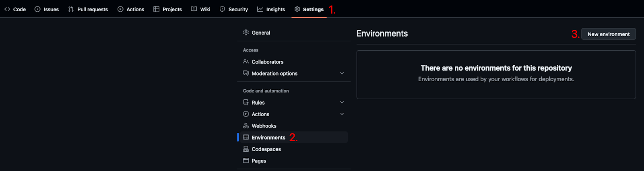Click the Pages browser icon
Viewport: 644px width, 171px height.
246,161
